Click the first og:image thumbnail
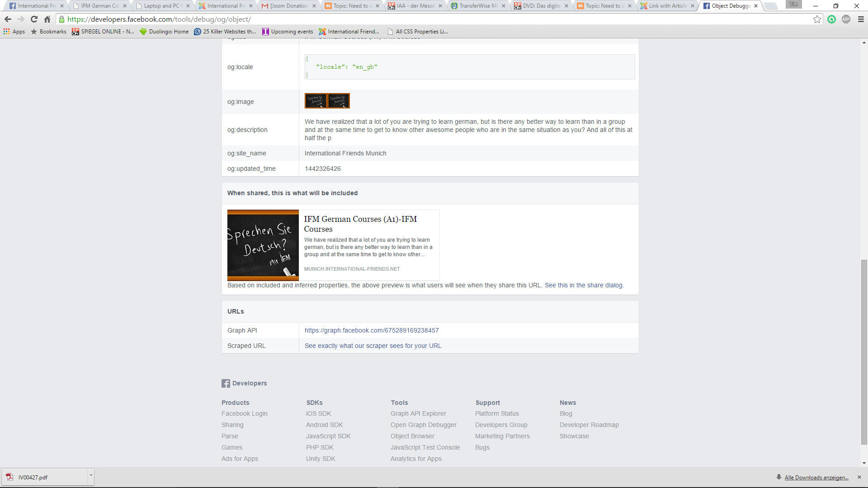 tap(316, 101)
